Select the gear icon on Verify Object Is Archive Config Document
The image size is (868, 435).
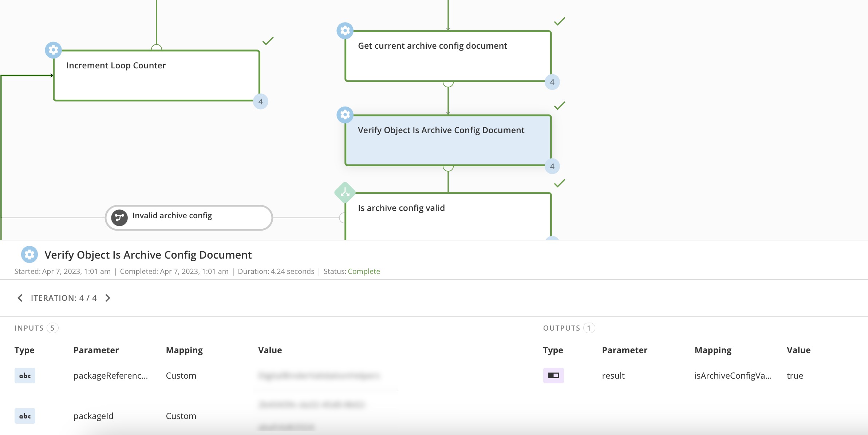(345, 115)
